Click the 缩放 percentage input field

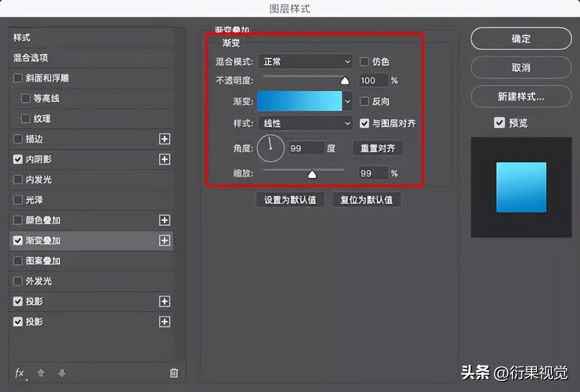(x=373, y=173)
